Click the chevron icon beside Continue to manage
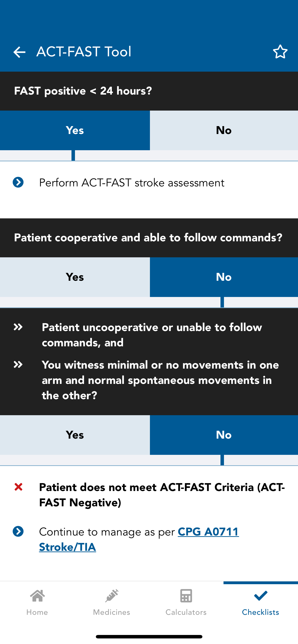 point(18,531)
